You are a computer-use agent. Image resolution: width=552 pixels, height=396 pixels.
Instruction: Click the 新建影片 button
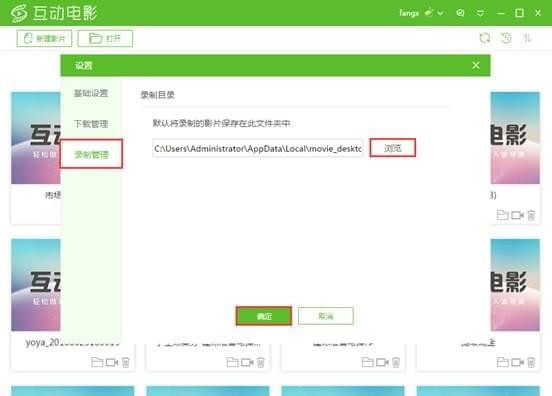click(x=44, y=38)
